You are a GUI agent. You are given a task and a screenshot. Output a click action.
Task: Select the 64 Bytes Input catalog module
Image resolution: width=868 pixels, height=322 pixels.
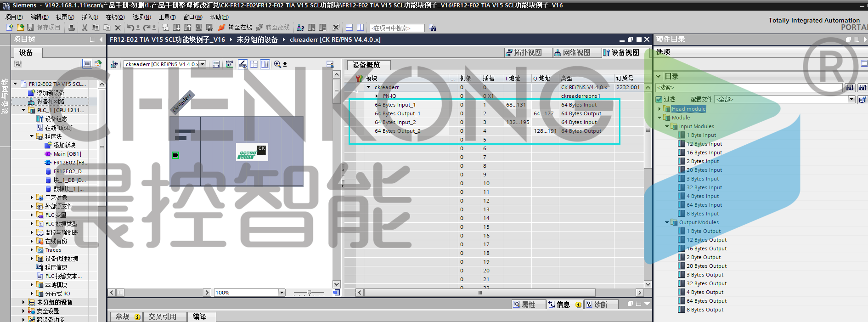pos(704,205)
